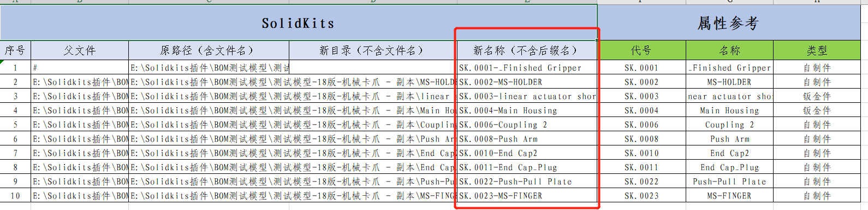Click the 新名称（不含后缀名） header cell

coord(527,50)
